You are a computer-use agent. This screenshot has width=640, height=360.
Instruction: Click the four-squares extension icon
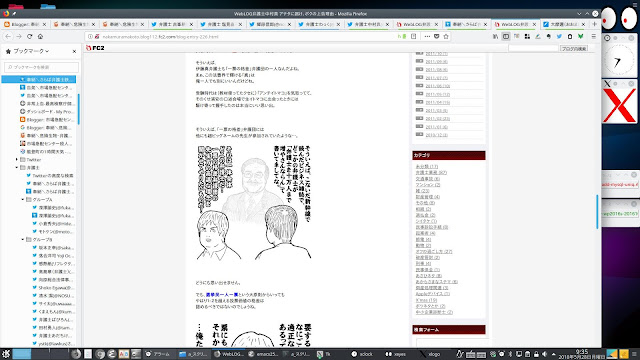pyautogui.click(x=527, y=36)
